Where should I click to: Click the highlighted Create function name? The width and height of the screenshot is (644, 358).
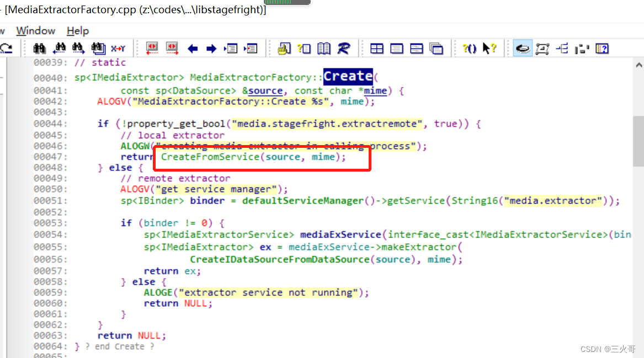(348, 76)
